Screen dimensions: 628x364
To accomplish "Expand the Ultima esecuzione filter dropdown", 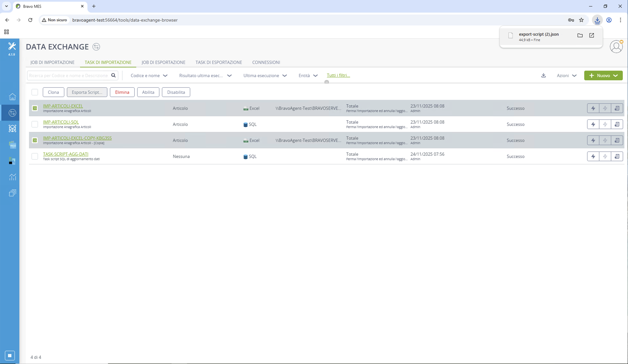I will 265,75.
